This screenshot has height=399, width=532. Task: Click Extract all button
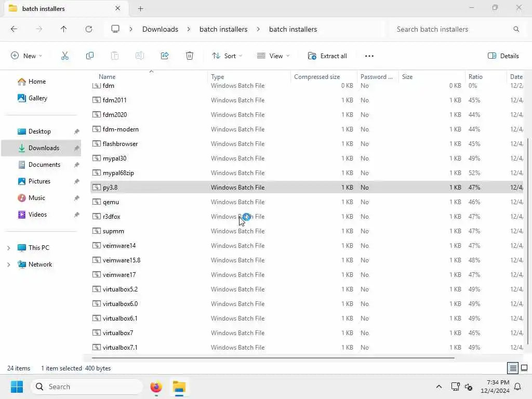(x=327, y=56)
